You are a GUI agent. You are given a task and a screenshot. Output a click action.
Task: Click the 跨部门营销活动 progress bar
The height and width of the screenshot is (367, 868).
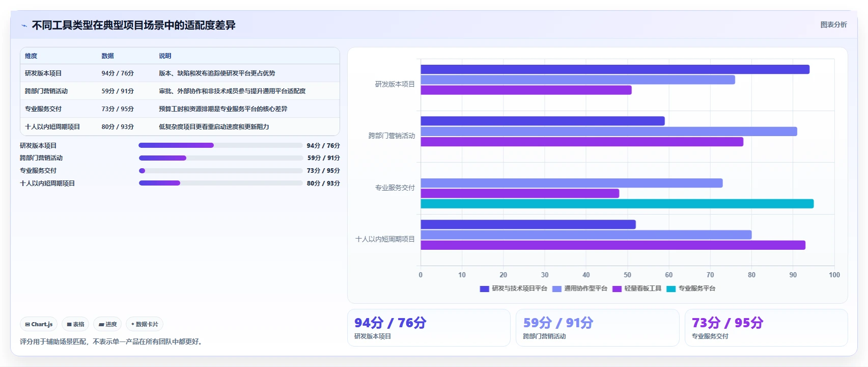coord(220,158)
